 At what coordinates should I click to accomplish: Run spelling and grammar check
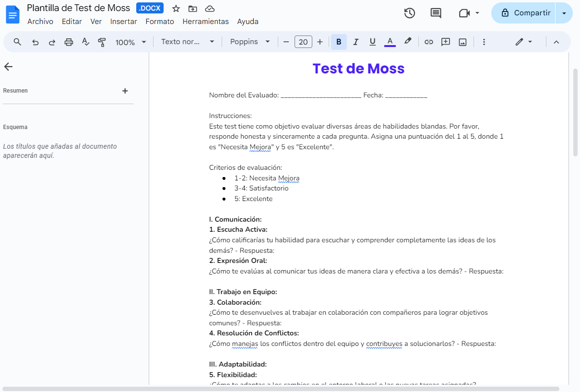[x=85, y=42]
